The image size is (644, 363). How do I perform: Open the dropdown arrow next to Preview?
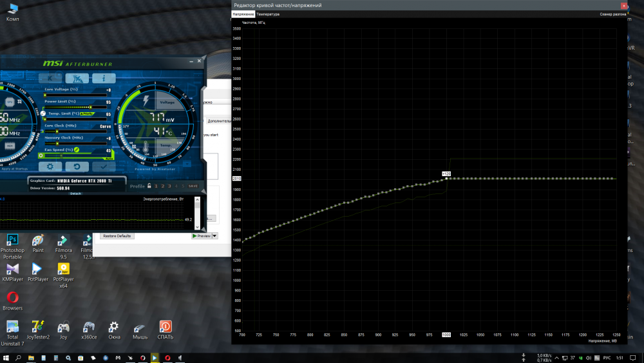pyautogui.click(x=215, y=236)
